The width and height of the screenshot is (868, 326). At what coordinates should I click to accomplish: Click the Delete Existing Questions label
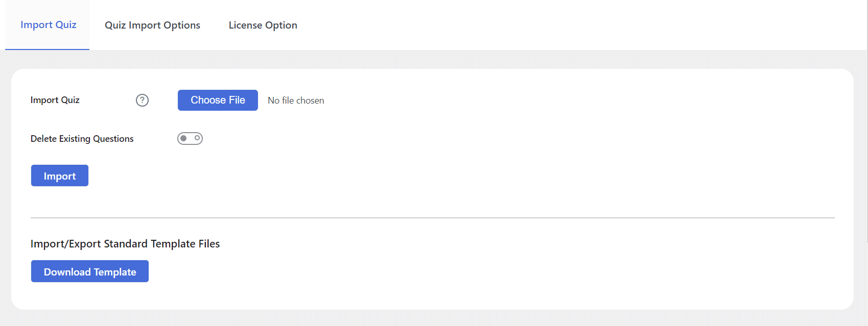[x=82, y=139]
